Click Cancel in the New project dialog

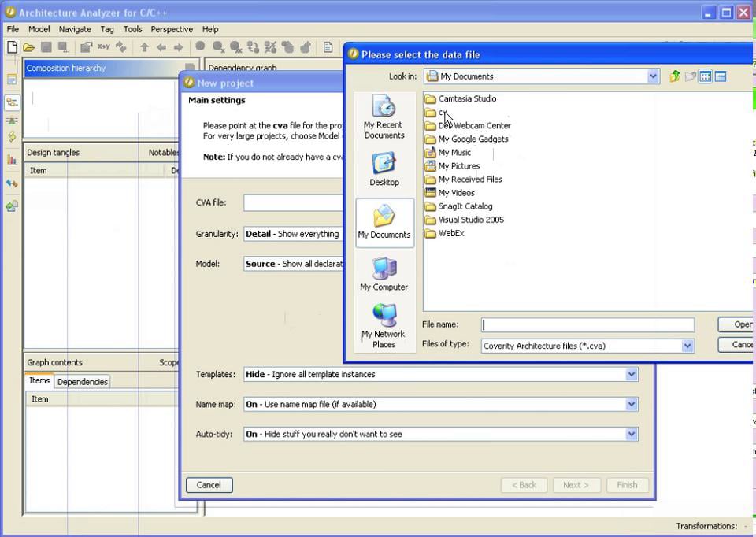pyautogui.click(x=209, y=485)
